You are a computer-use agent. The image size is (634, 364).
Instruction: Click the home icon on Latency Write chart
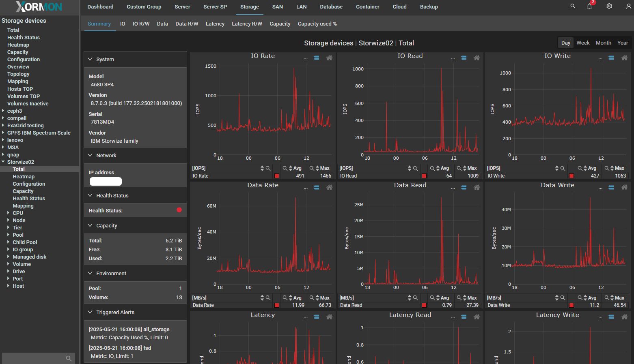pos(624,317)
